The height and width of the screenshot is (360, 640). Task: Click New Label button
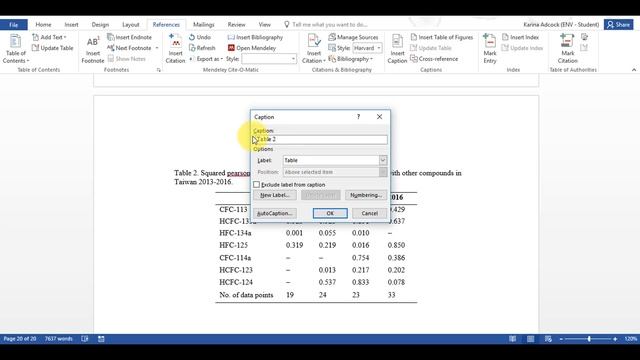click(x=275, y=195)
